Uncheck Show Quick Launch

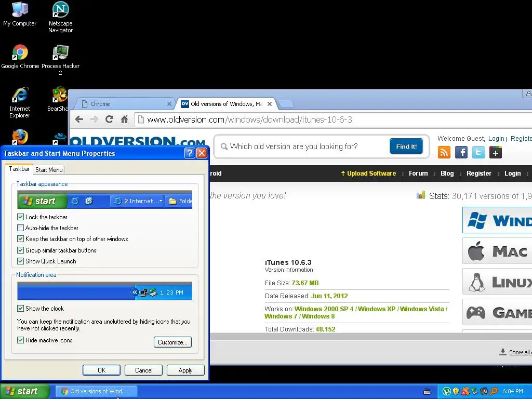(x=20, y=261)
